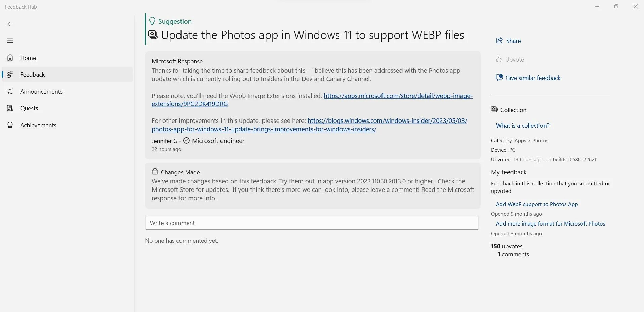Open the Webp Image Extensions store link
The width and height of the screenshot is (644, 312).
398,96
